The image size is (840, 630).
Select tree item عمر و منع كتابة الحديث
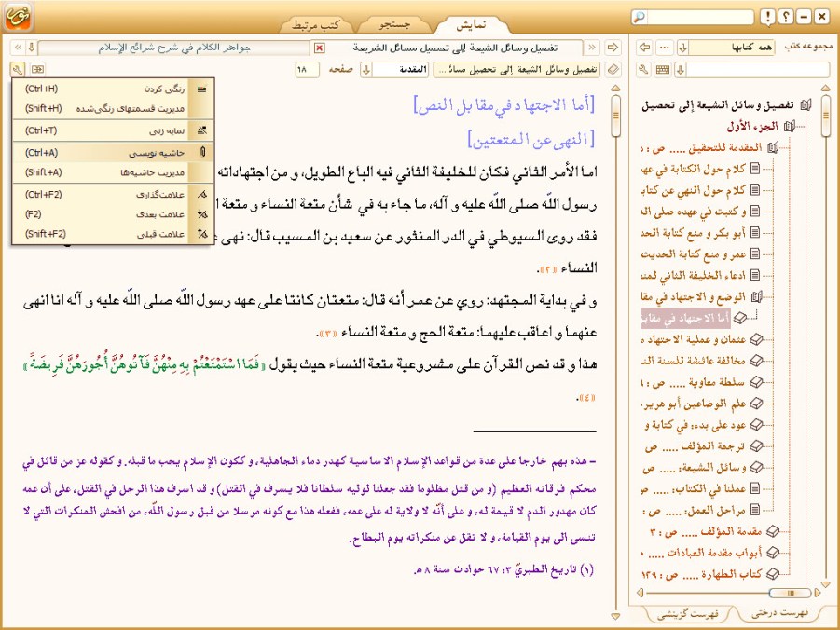coord(694,253)
